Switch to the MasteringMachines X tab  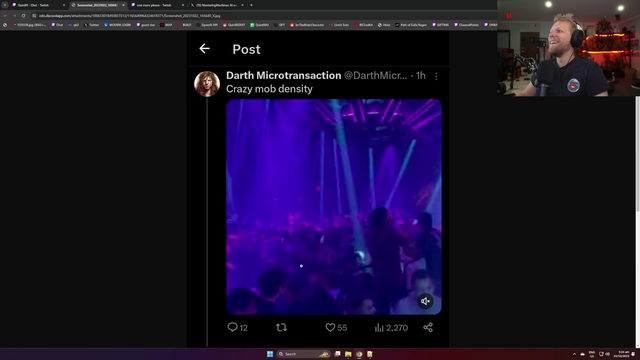216,5
